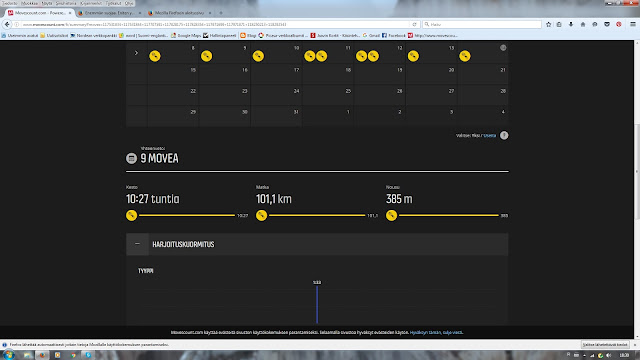The image size is (640, 360).
Task: Focus the Haku search field
Action: tap(482, 24)
